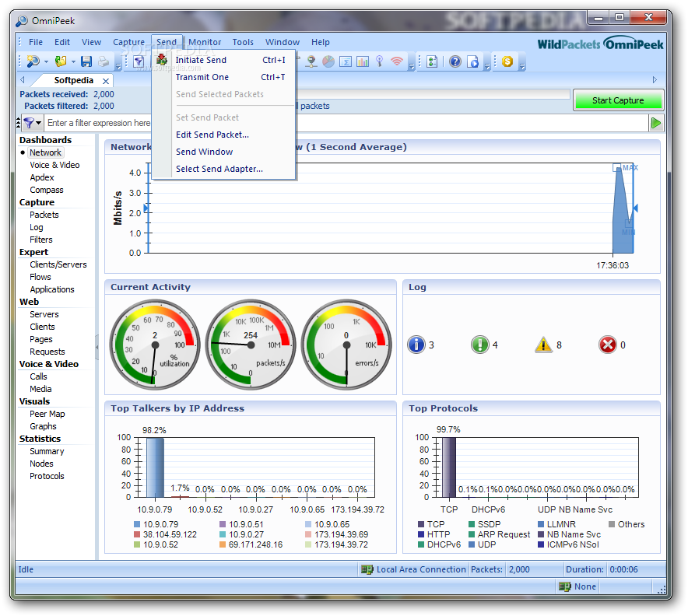
Task: Open the File menu
Action: pos(36,42)
